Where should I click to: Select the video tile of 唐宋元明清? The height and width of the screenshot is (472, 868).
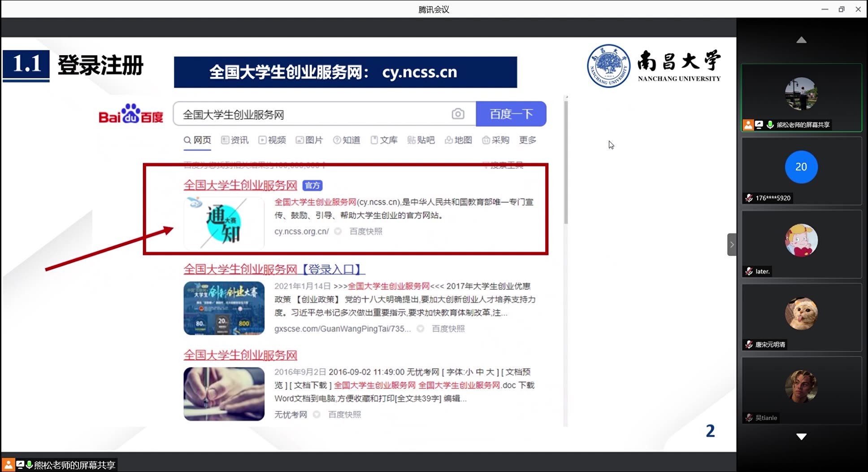(x=802, y=317)
